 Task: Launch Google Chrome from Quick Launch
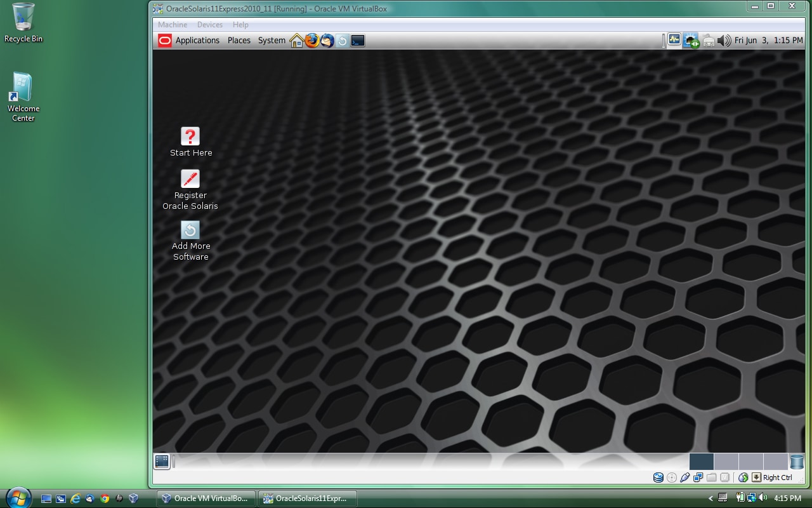pos(105,498)
